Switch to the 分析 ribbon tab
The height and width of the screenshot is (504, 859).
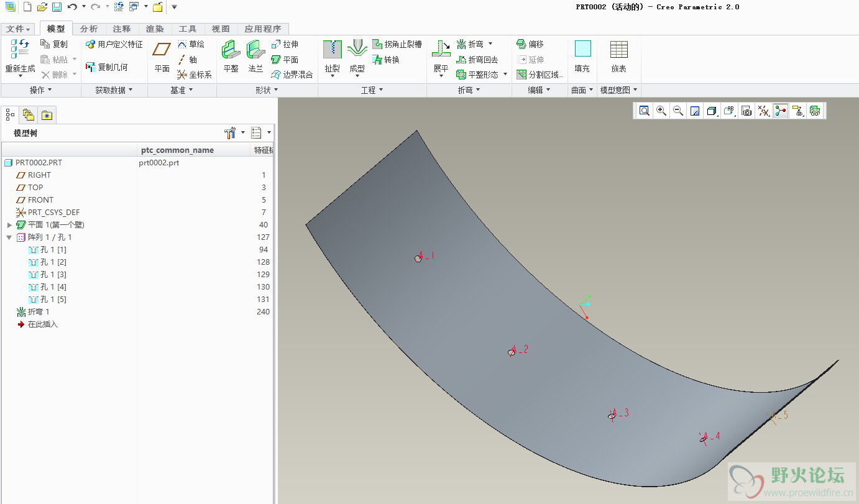89,29
